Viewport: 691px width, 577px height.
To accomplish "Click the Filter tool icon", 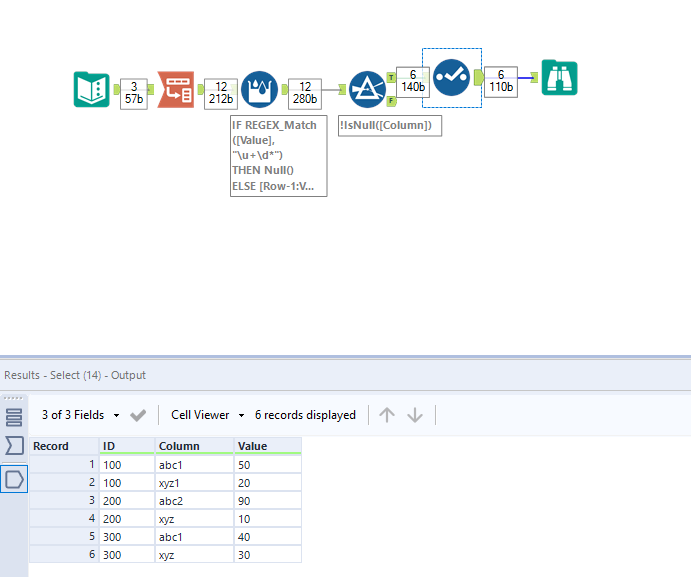I will [367, 90].
